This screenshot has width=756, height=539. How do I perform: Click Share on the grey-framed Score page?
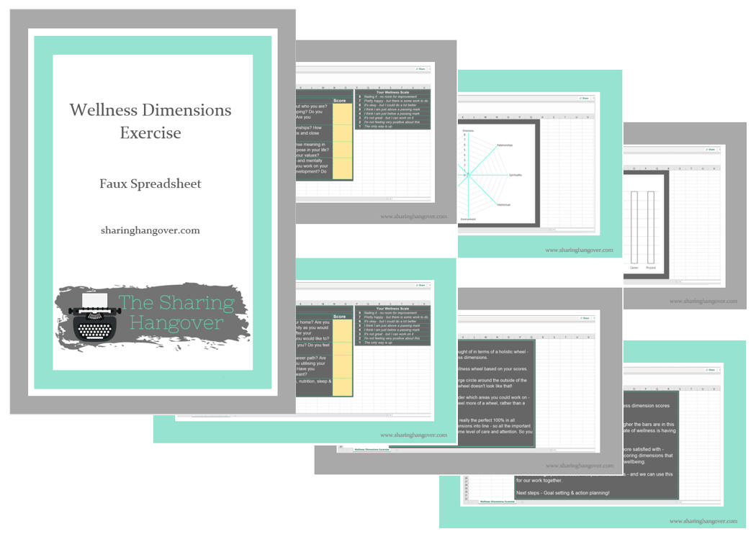(421, 69)
